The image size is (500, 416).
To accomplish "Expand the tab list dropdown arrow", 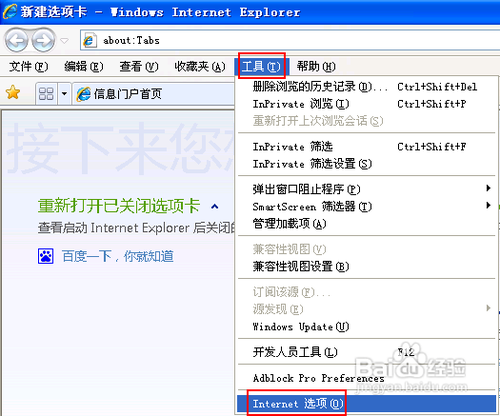I will (x=64, y=94).
